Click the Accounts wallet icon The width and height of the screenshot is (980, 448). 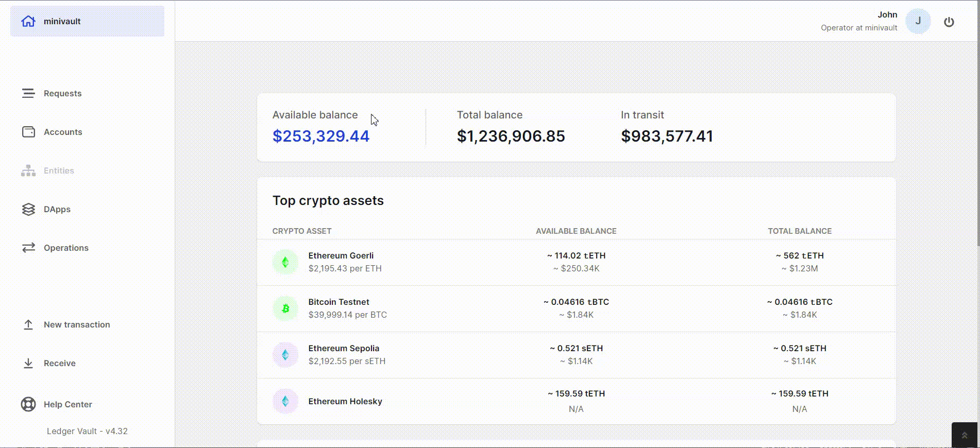pyautogui.click(x=28, y=132)
